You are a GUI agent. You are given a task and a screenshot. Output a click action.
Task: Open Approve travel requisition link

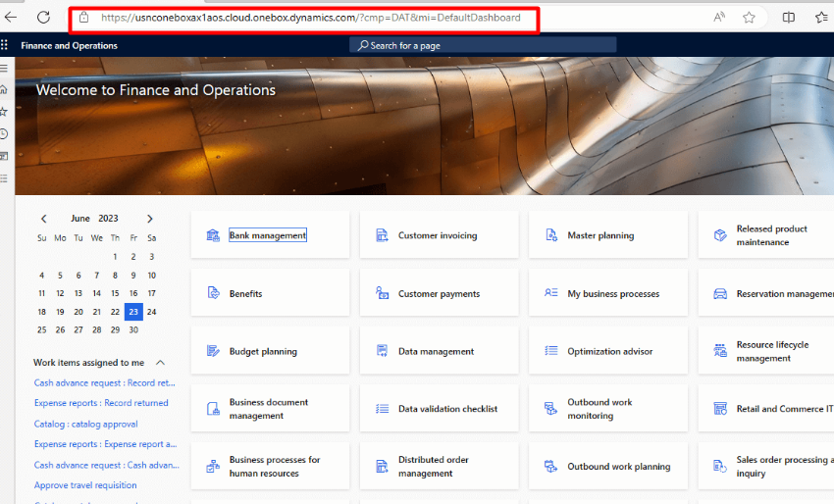(85, 484)
